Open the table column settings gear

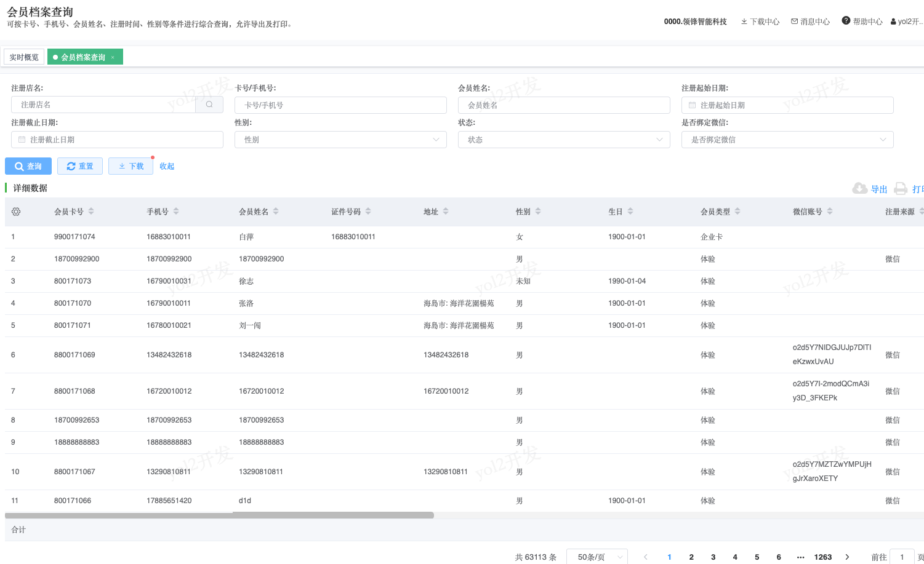click(x=16, y=212)
